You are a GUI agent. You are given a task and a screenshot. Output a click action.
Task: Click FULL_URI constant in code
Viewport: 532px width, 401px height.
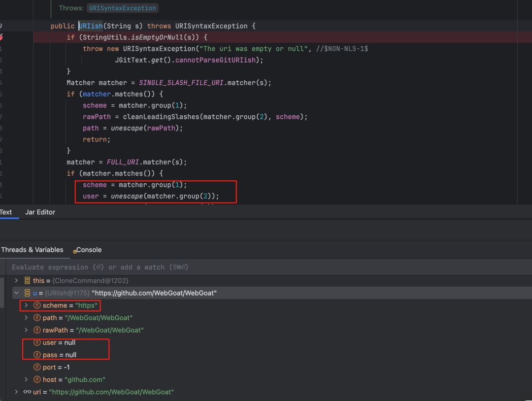coord(123,162)
